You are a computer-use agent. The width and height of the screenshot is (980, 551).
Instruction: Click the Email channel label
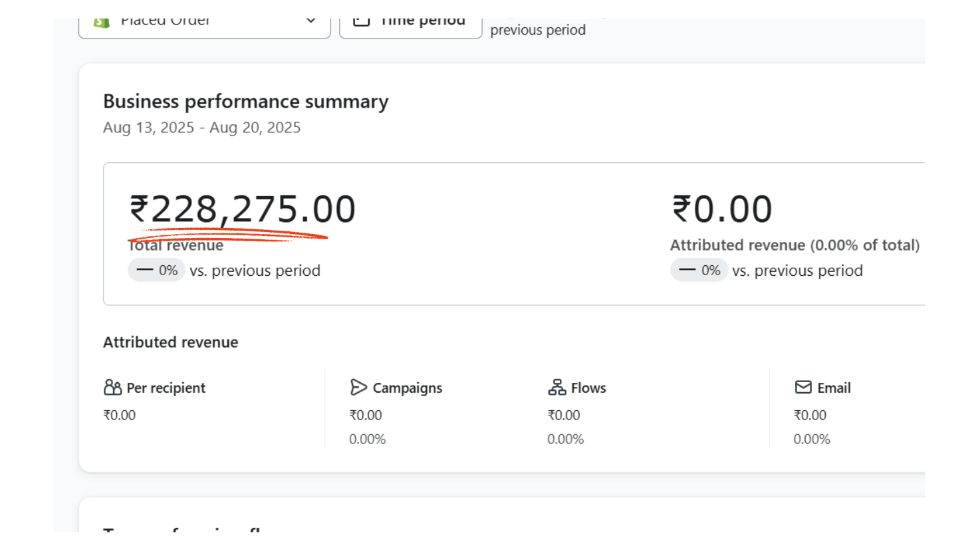pos(834,388)
